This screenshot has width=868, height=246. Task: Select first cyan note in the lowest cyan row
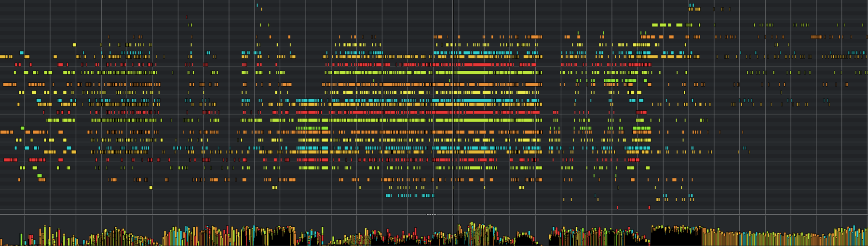[389, 196]
